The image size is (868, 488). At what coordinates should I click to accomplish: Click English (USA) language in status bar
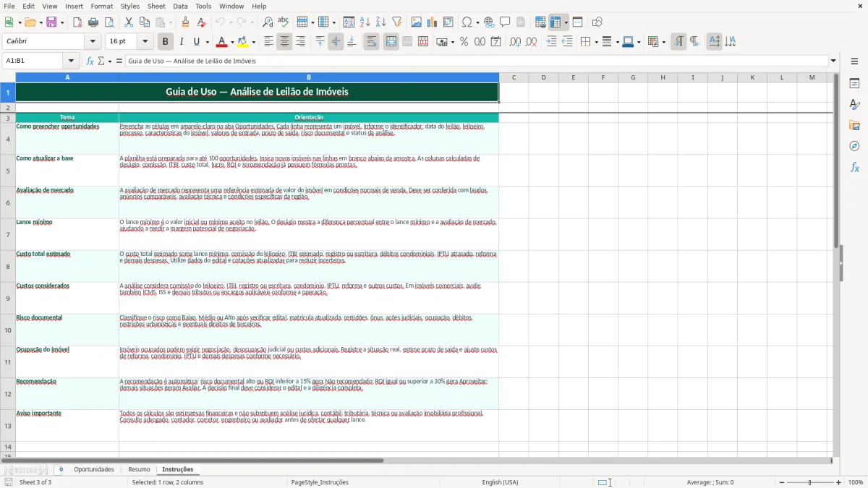click(501, 482)
